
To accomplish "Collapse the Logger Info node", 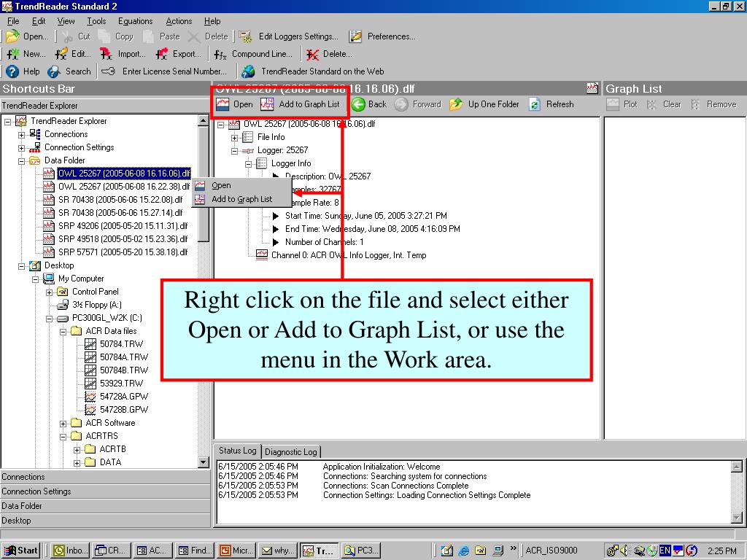I will [248, 164].
